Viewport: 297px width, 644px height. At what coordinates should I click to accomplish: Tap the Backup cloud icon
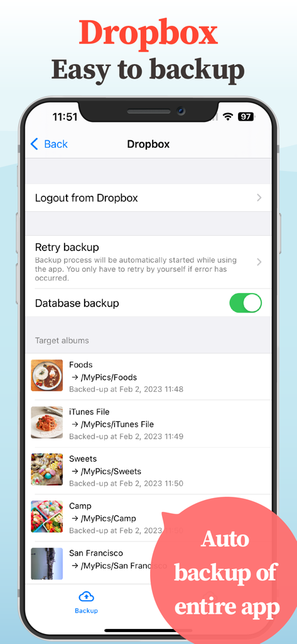point(86,596)
